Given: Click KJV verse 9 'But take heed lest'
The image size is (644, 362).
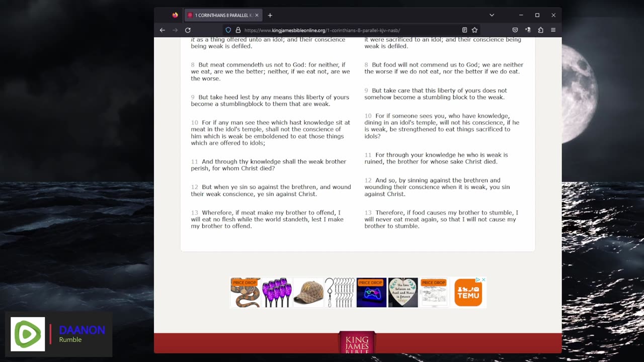Looking at the screenshot, I should 270,101.
